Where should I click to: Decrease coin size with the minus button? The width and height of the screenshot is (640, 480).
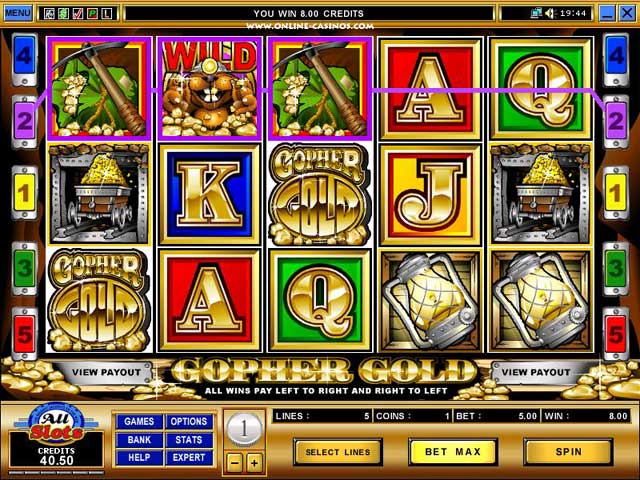coord(234,463)
